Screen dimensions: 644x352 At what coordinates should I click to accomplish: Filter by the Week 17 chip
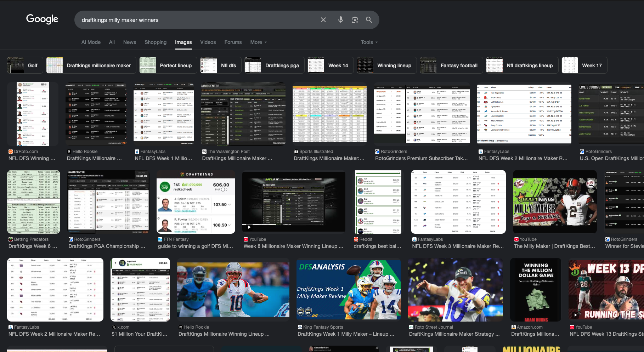point(584,65)
